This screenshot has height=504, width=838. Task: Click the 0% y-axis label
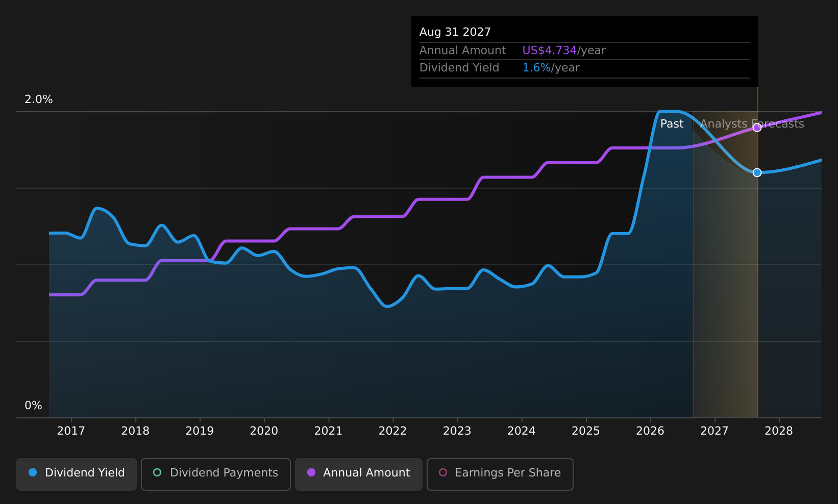[33, 406]
